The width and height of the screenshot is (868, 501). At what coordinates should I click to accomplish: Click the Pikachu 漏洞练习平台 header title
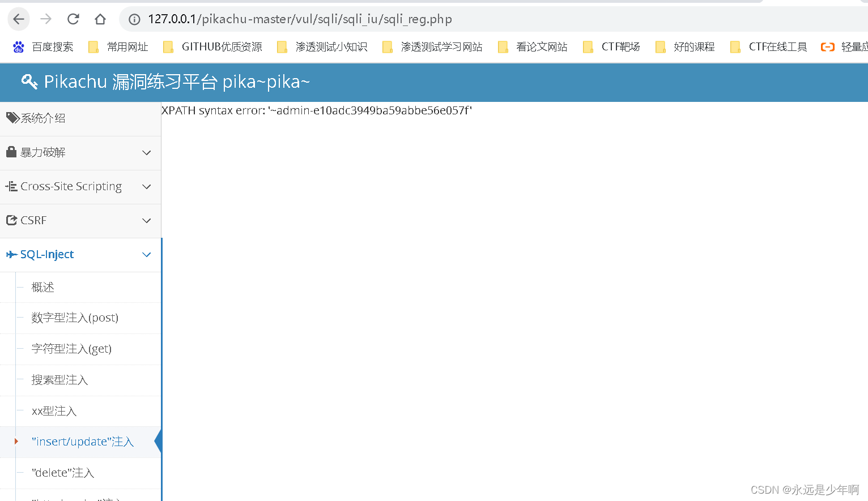click(177, 82)
